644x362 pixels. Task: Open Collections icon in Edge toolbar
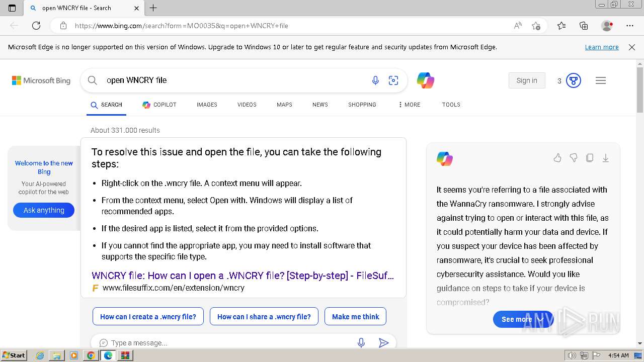coord(584,26)
